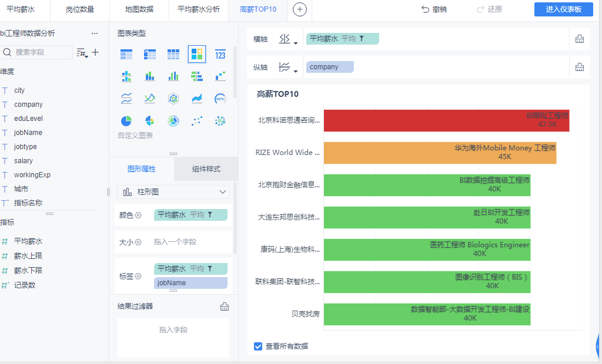Click the company pill in 纵轴

(x=330, y=67)
